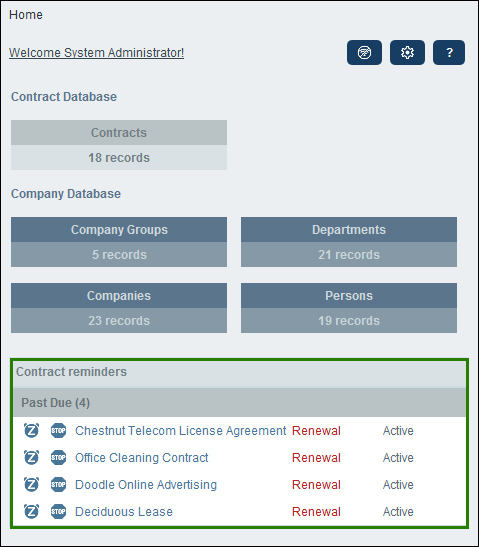Click the offline sync icon button
The image size is (479, 547).
coord(364,53)
